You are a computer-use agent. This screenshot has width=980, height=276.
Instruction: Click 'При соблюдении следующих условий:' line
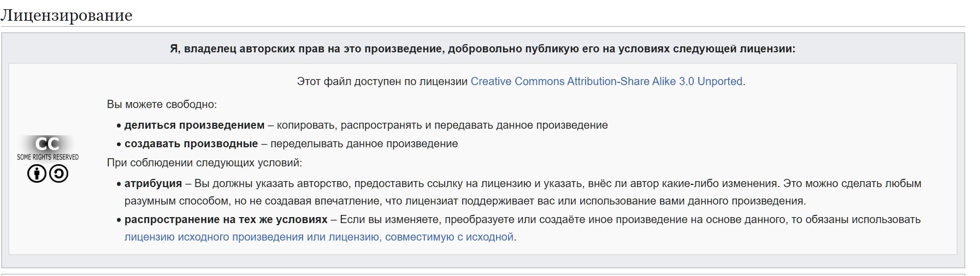[x=204, y=163]
